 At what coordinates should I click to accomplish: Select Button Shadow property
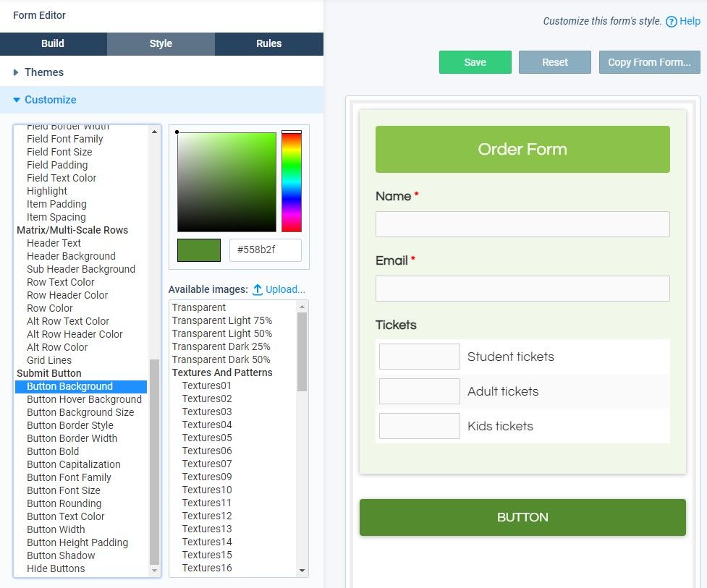[x=61, y=556]
